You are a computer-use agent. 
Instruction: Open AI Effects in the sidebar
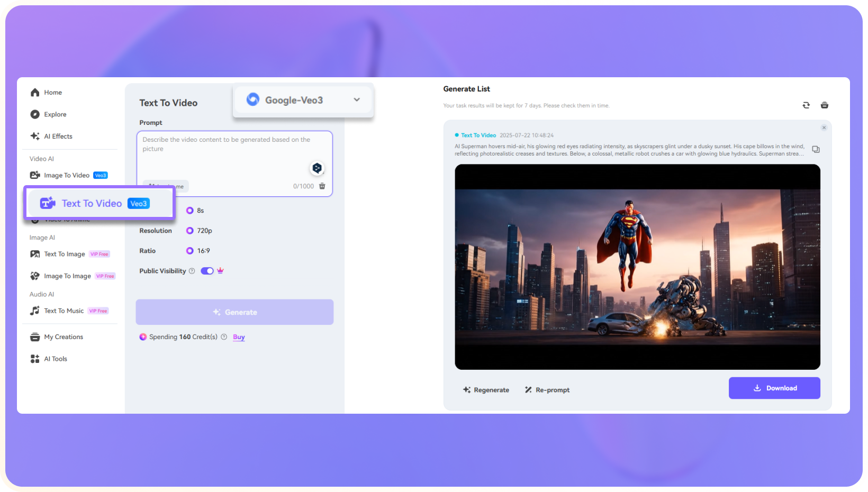point(51,136)
